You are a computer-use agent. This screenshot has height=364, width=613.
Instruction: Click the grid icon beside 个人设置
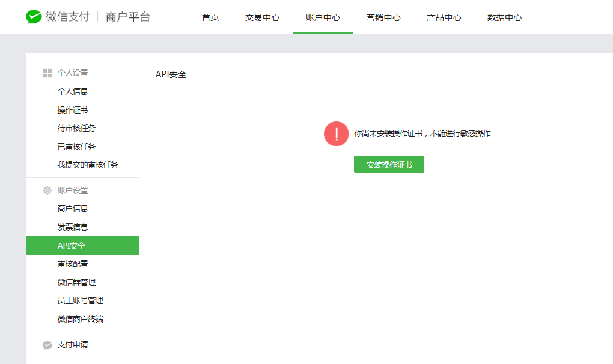[46, 72]
